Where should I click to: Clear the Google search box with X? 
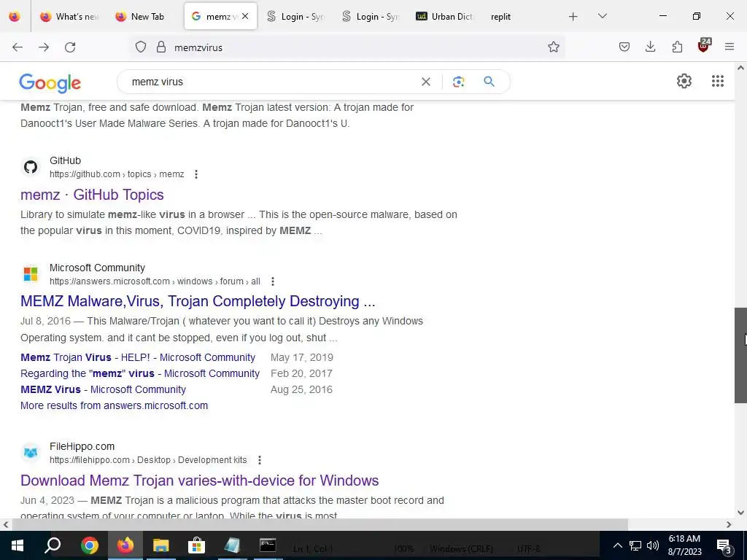(x=426, y=82)
